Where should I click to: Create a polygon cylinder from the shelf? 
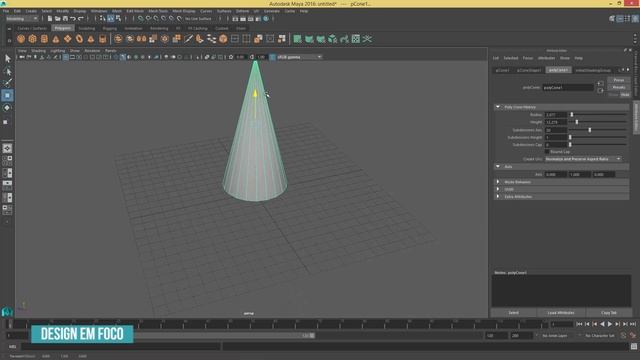point(44,39)
